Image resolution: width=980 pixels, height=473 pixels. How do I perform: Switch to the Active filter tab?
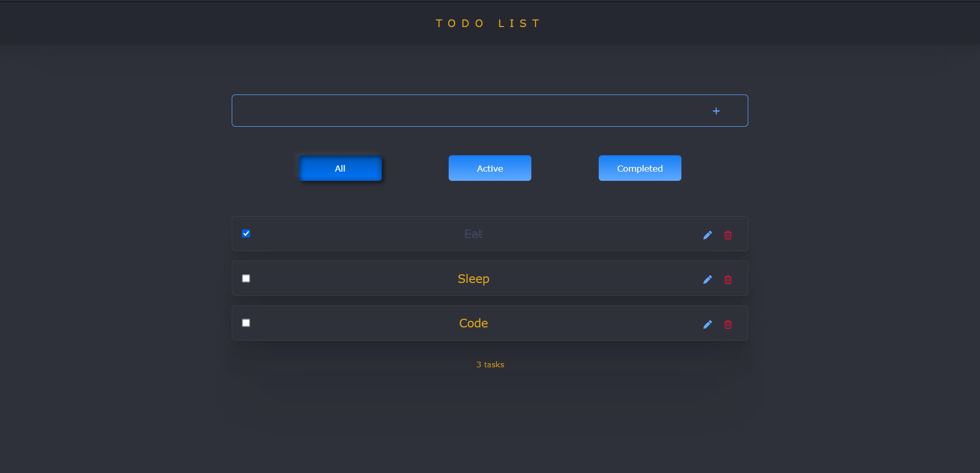pos(489,168)
